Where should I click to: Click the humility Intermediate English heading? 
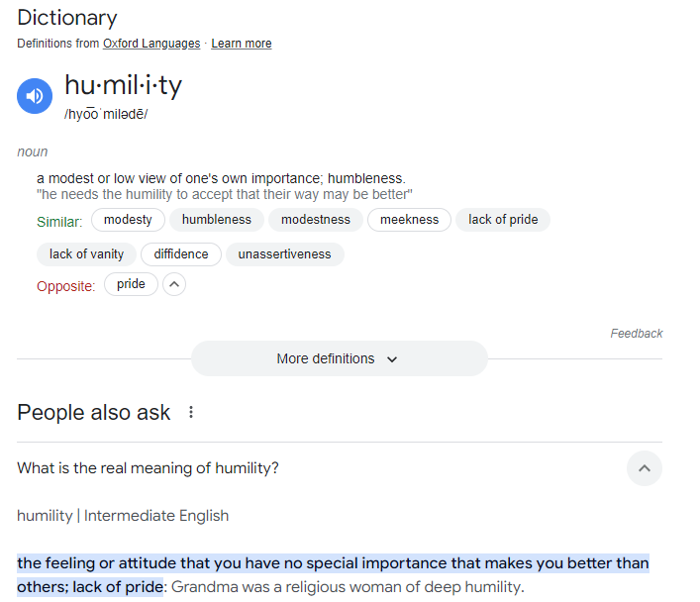(x=123, y=516)
